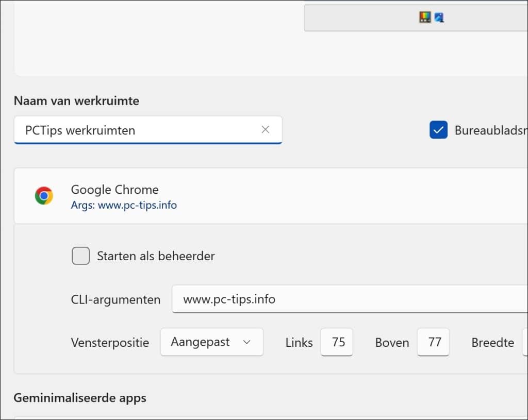Open the Vensterpositie Aangepast dropdown
Screen dimensions: 528x420
(212, 342)
